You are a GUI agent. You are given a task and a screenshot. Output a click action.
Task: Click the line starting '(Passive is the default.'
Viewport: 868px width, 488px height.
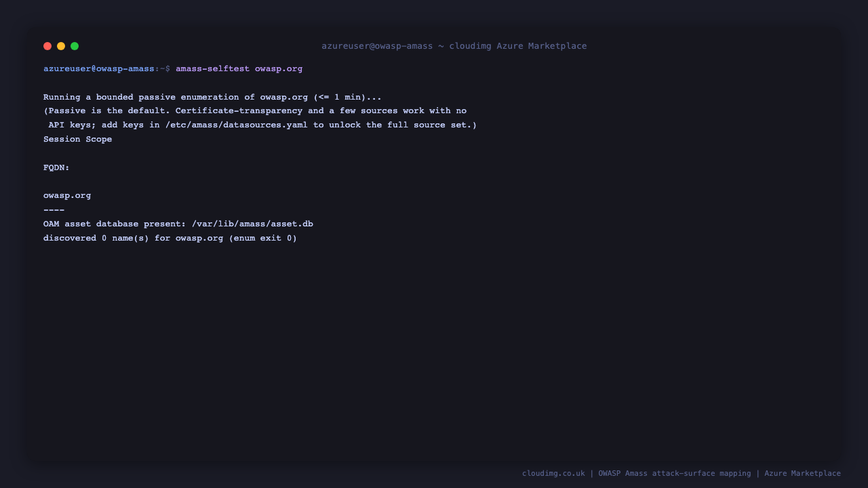[255, 111]
